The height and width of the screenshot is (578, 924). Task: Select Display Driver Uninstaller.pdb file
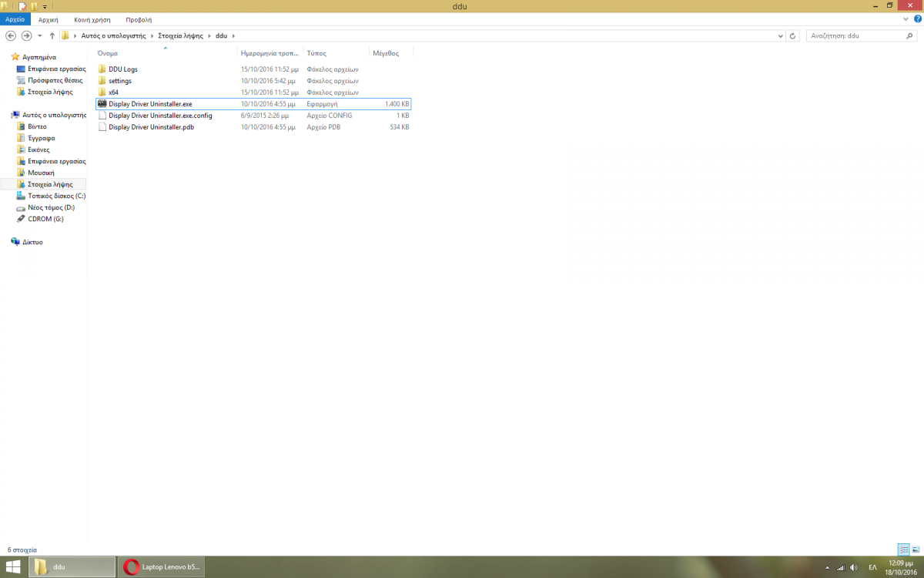151,127
